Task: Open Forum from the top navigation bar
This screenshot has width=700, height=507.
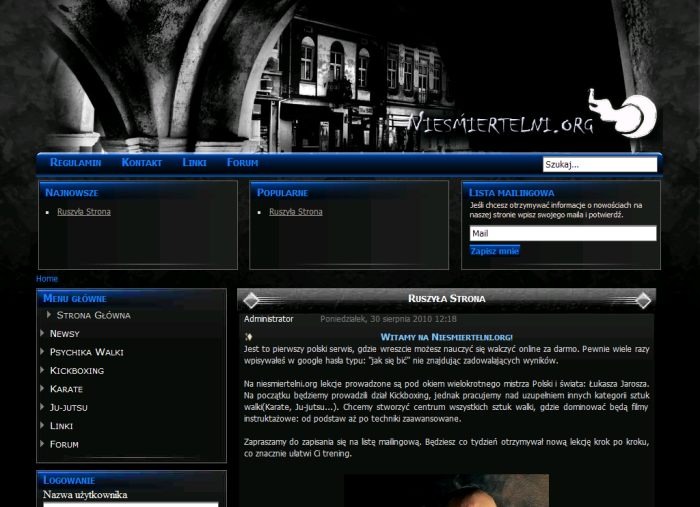Action: [x=242, y=162]
